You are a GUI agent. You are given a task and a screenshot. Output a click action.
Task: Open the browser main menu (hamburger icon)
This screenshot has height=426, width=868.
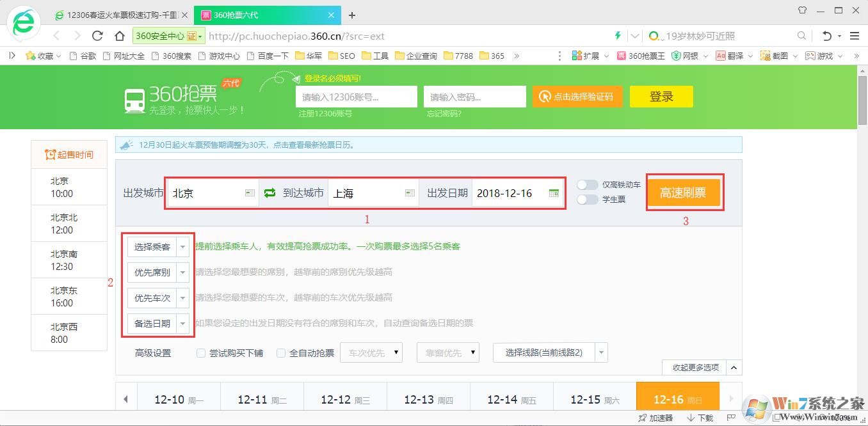pyautogui.click(x=855, y=36)
